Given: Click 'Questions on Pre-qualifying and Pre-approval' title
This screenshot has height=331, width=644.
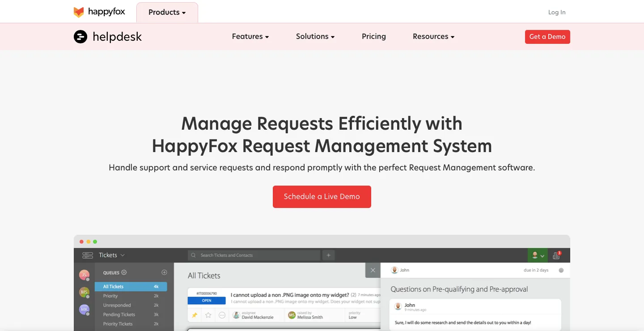Looking at the screenshot, I should point(459,289).
